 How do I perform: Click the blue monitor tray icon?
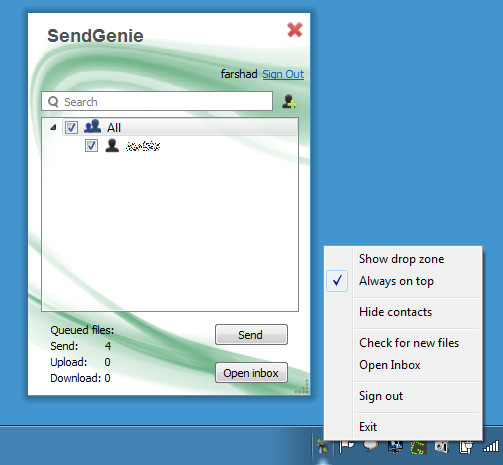(395, 447)
